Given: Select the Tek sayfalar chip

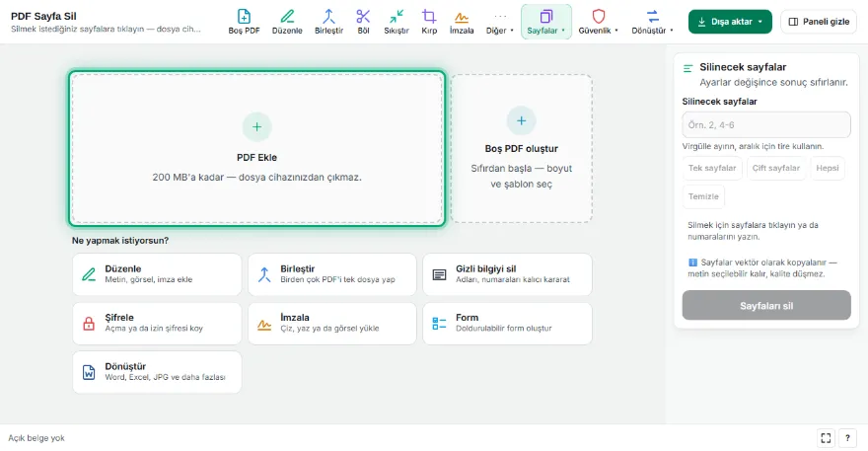Looking at the screenshot, I should 712,168.
